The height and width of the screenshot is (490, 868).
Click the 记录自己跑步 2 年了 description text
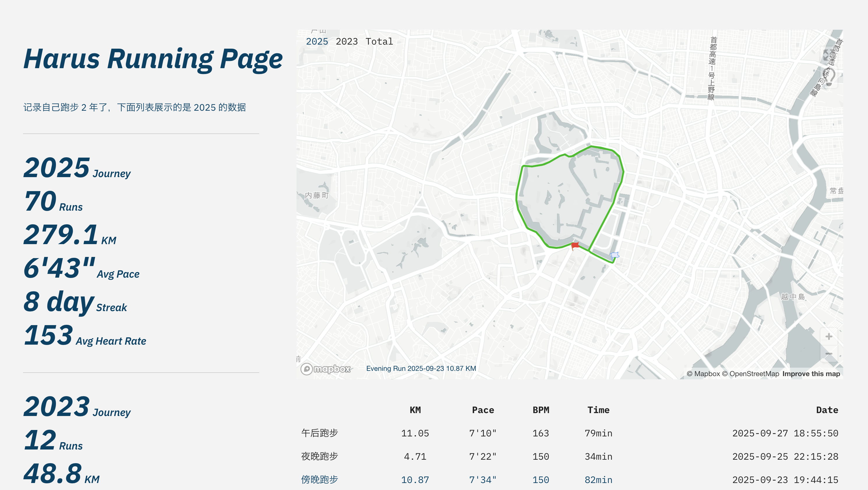135,107
